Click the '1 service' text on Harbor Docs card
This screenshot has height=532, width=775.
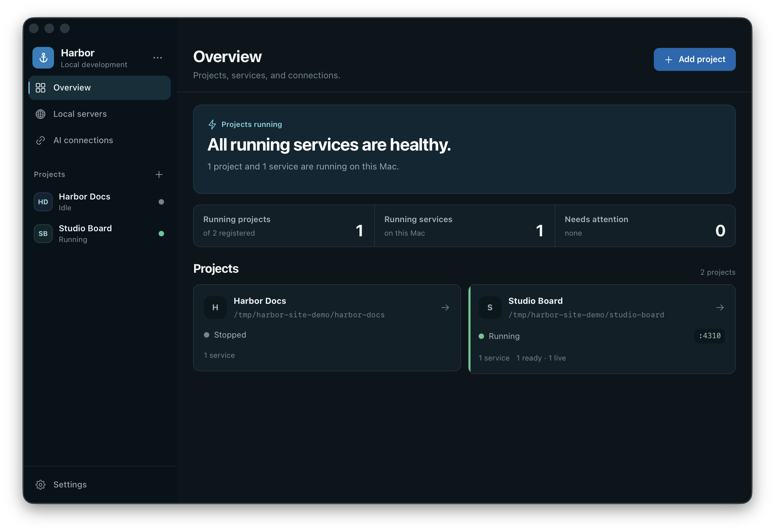click(219, 355)
